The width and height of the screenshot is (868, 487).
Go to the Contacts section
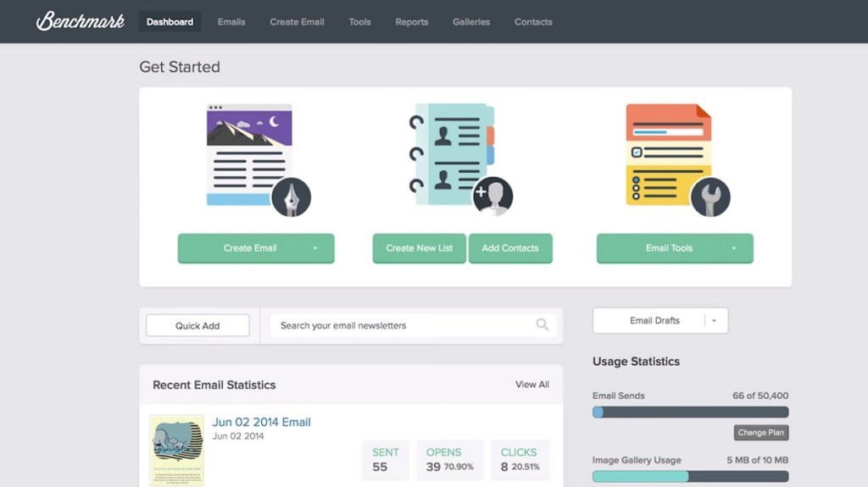click(x=534, y=21)
